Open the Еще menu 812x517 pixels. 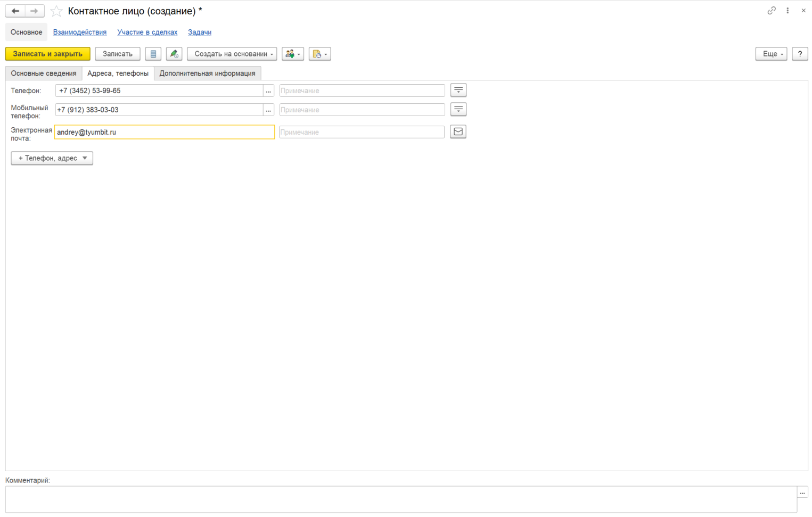coord(771,54)
